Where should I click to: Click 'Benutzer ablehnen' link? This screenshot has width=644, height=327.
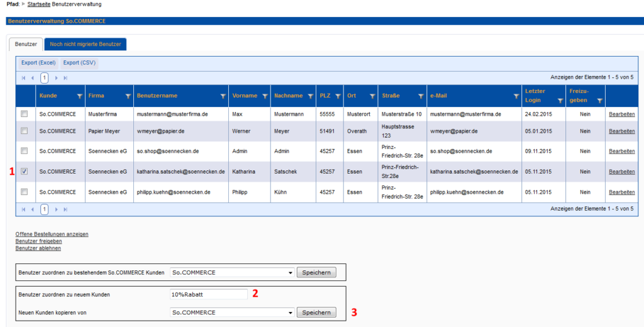[x=38, y=248]
